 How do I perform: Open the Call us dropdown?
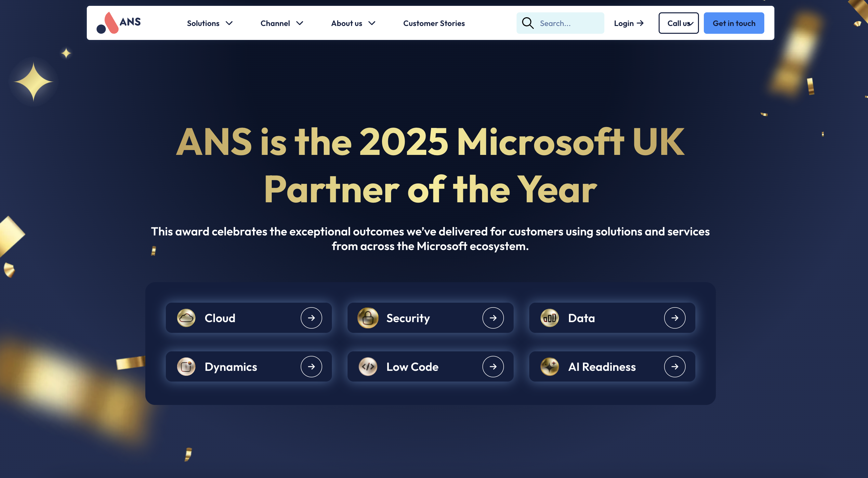click(678, 23)
